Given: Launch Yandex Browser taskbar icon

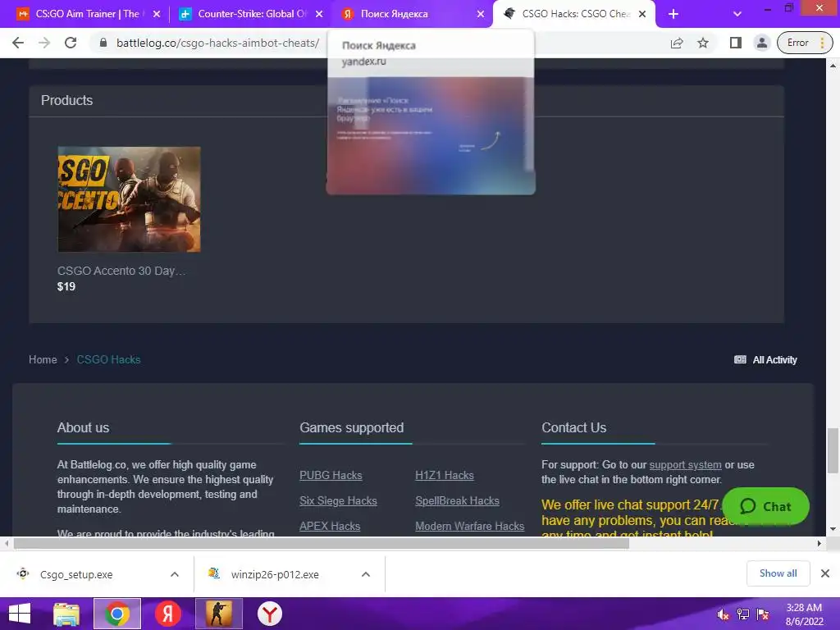Looking at the screenshot, I should 269,614.
